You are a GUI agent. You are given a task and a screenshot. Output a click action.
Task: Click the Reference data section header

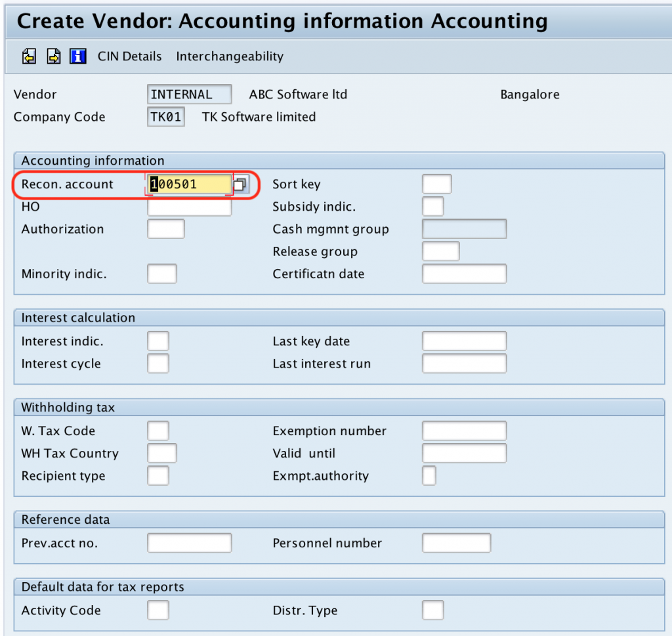coord(65,519)
